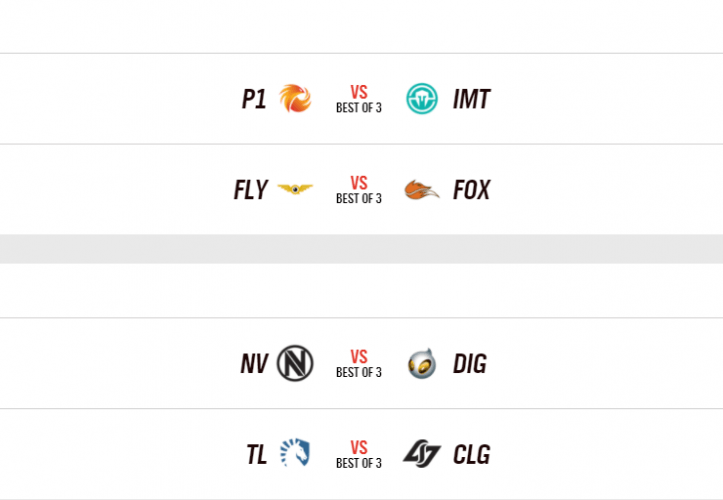Open the NV team name link

254,364
